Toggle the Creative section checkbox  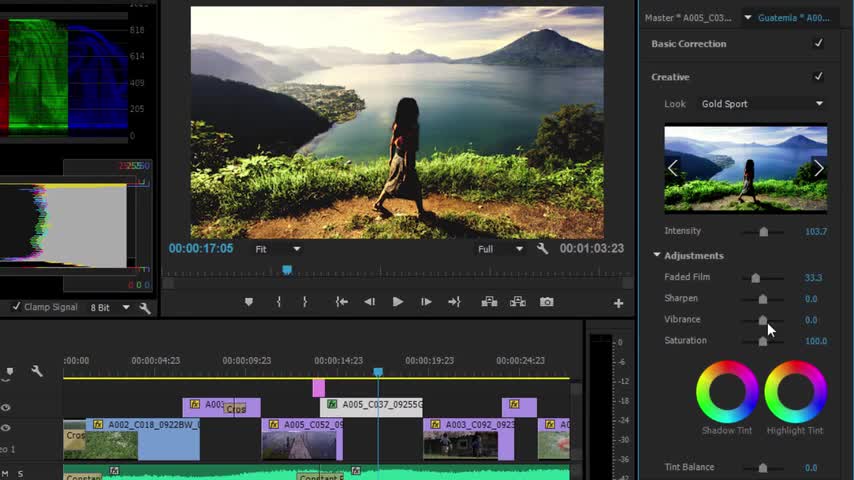(818, 76)
